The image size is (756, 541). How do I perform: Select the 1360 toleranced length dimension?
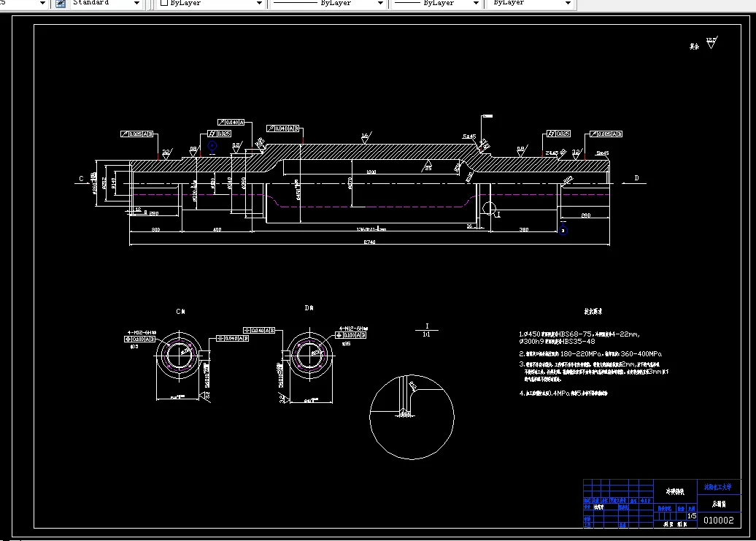click(371, 229)
